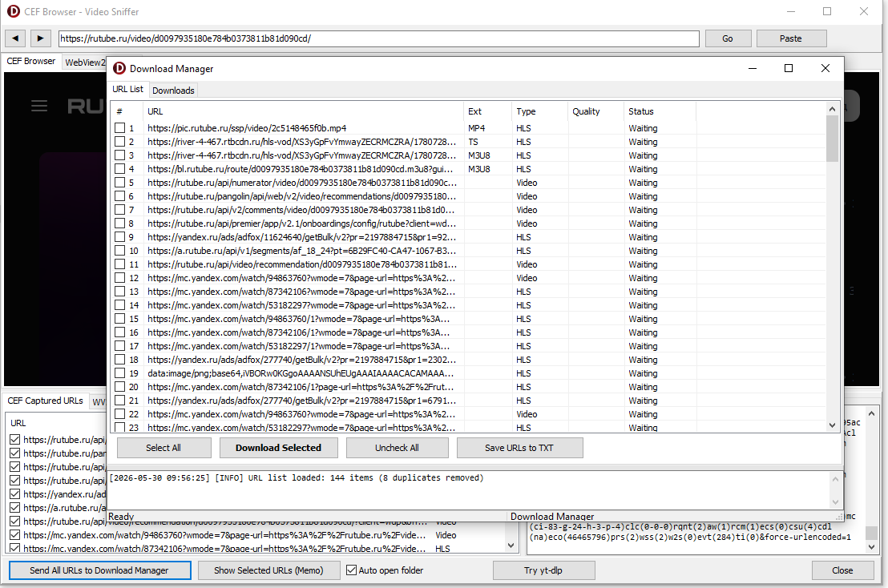Viewport: 888px width, 588px height.
Task: Click the captured URLs list scroll down arrow
Action: [511, 546]
